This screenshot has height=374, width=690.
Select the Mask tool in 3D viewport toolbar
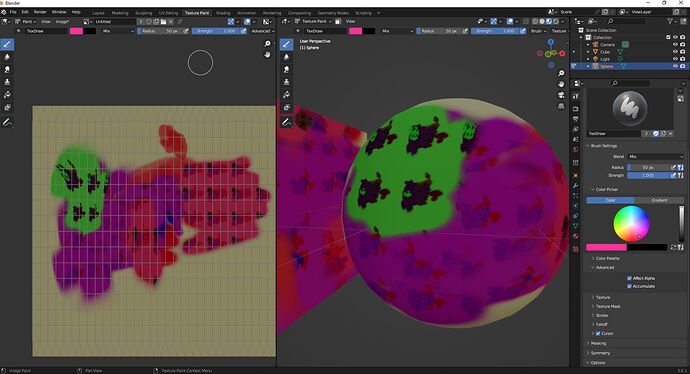click(x=286, y=107)
